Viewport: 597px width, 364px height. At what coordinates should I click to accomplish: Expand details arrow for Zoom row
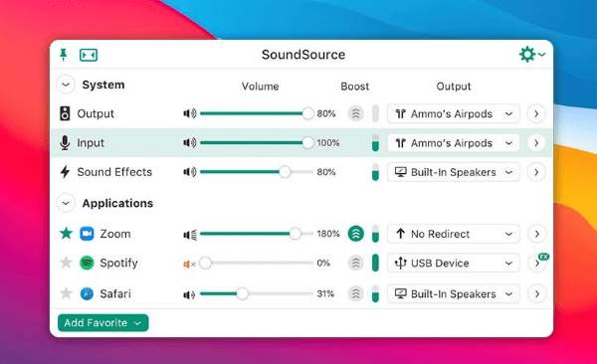536,234
